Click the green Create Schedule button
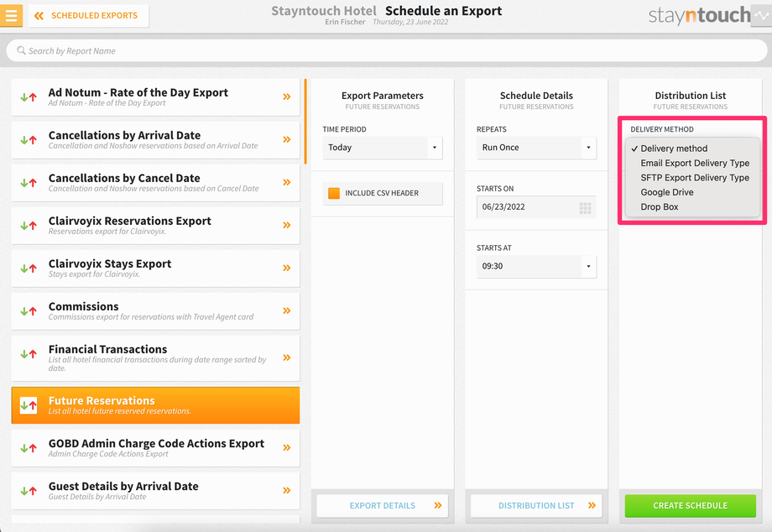Viewport: 772px width, 532px height. pos(691,505)
